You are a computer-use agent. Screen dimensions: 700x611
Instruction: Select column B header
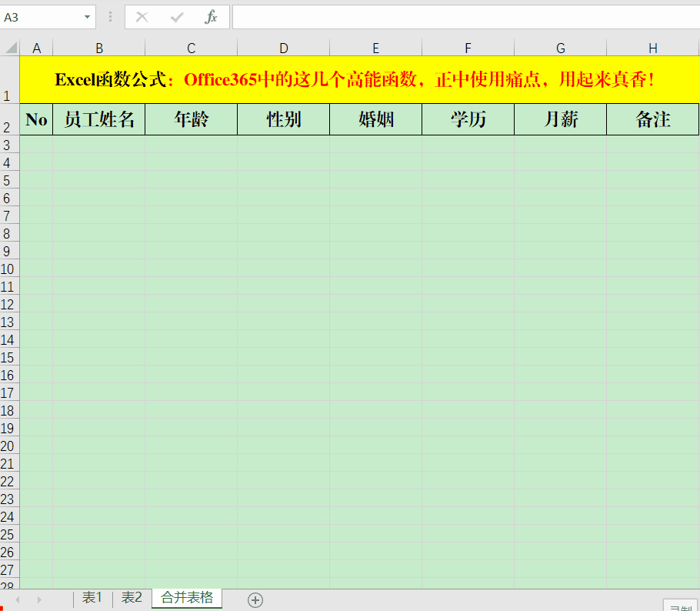click(x=99, y=48)
